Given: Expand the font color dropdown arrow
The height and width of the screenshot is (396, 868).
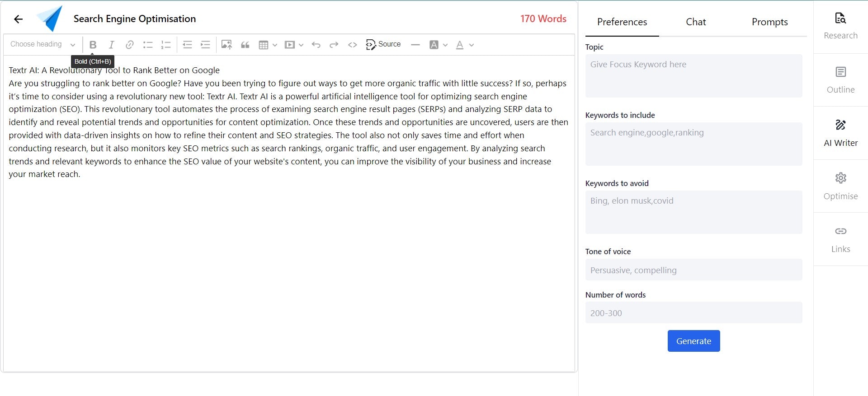Looking at the screenshot, I should click(x=472, y=45).
